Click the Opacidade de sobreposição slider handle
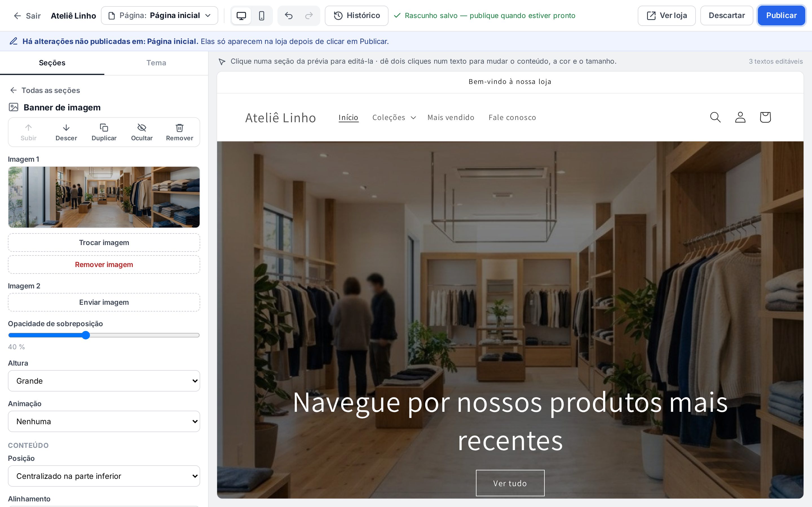 click(86, 335)
